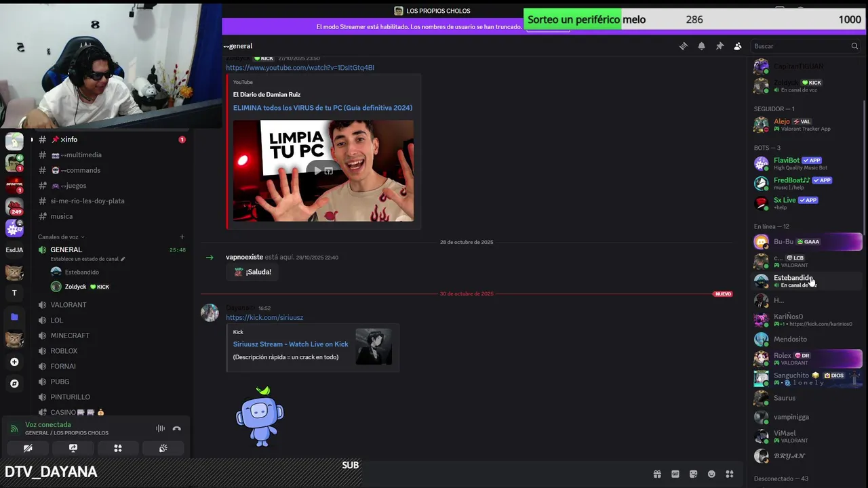This screenshot has height=488, width=868.
Task: Open the musica text channel
Action: 112,216
